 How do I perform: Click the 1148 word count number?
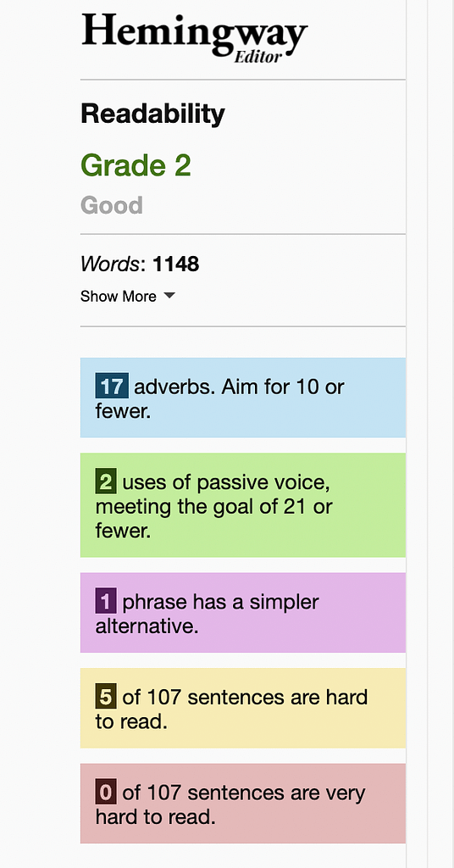[x=176, y=264]
